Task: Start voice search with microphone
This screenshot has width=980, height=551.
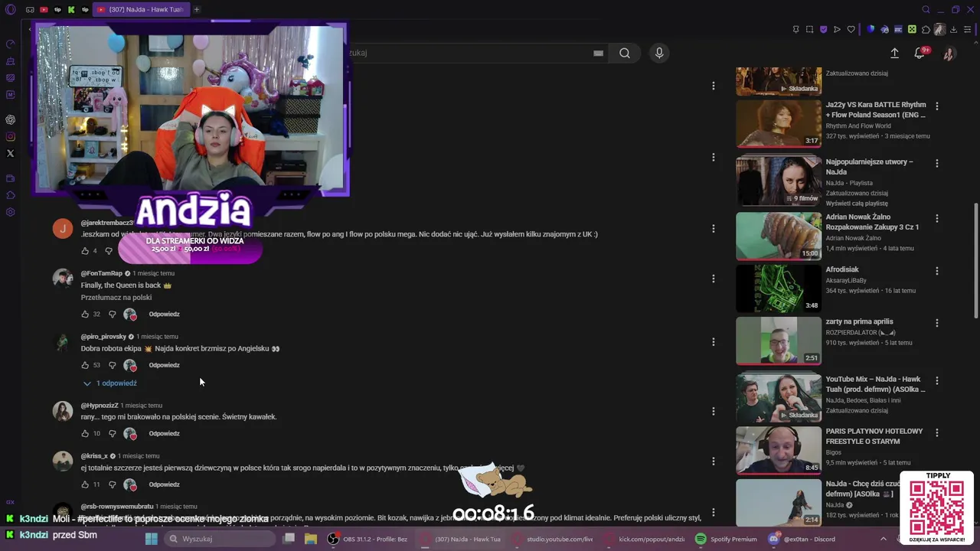Action: (659, 53)
